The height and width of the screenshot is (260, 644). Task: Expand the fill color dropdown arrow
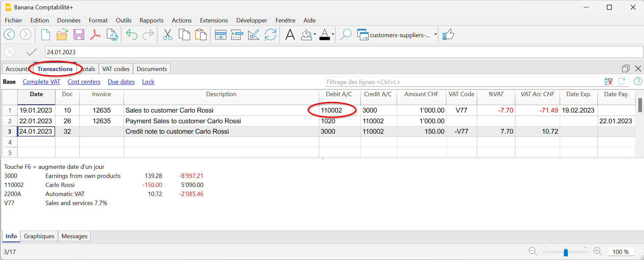[315, 35]
